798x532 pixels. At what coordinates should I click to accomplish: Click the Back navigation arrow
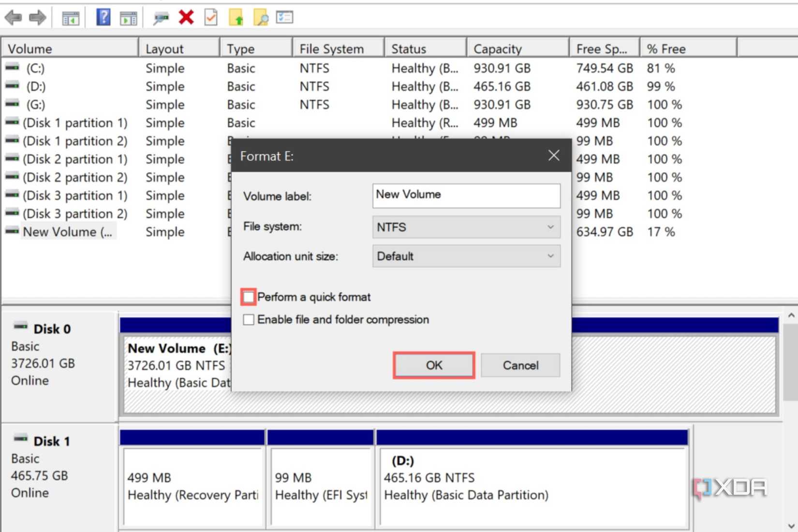pos(14,17)
